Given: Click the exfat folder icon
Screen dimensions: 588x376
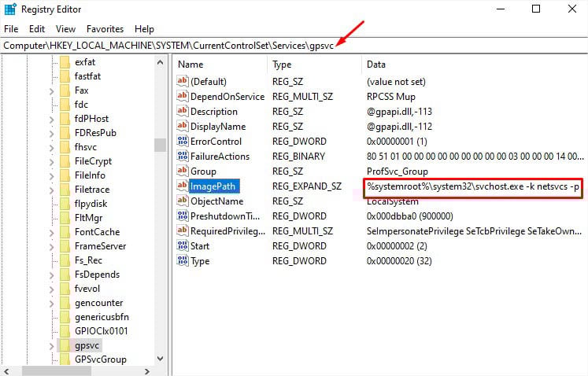Looking at the screenshot, I should (65, 62).
